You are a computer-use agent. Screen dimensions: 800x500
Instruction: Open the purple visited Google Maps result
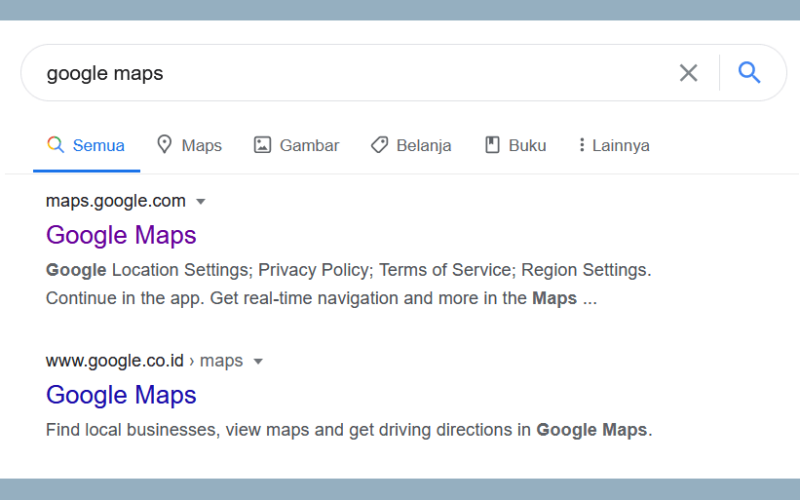[121, 235]
